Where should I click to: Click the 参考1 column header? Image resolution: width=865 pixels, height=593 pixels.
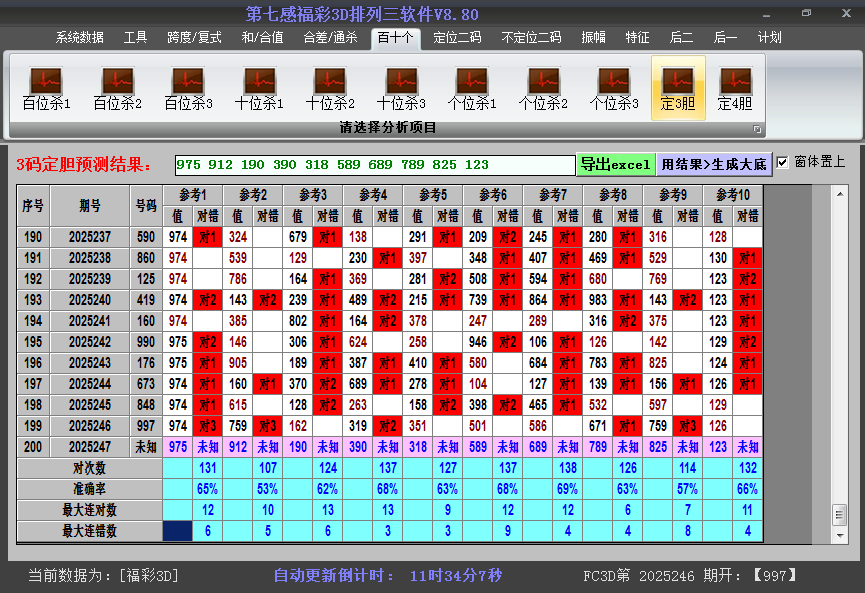[193, 195]
